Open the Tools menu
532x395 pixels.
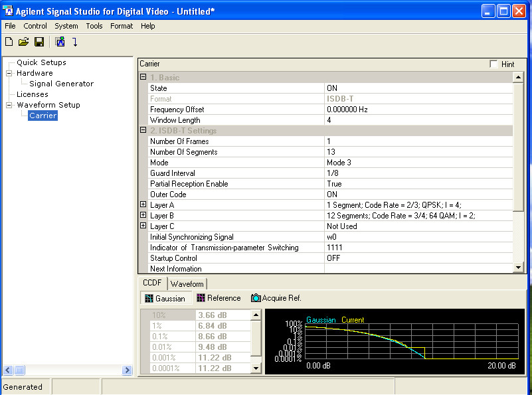pyautogui.click(x=94, y=26)
